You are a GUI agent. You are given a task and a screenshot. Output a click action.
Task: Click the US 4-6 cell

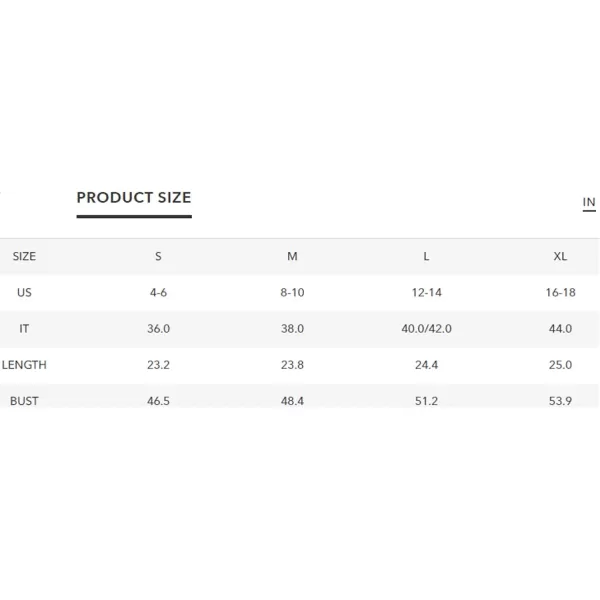click(158, 292)
